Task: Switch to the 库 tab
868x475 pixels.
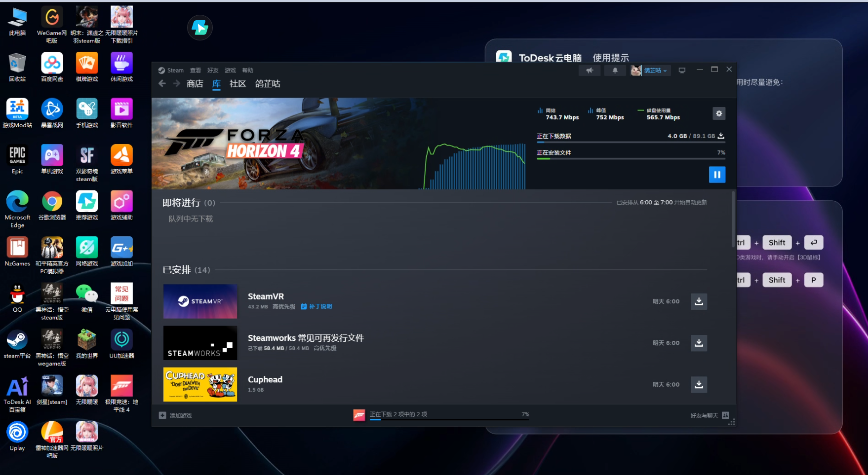Action: pyautogui.click(x=216, y=84)
